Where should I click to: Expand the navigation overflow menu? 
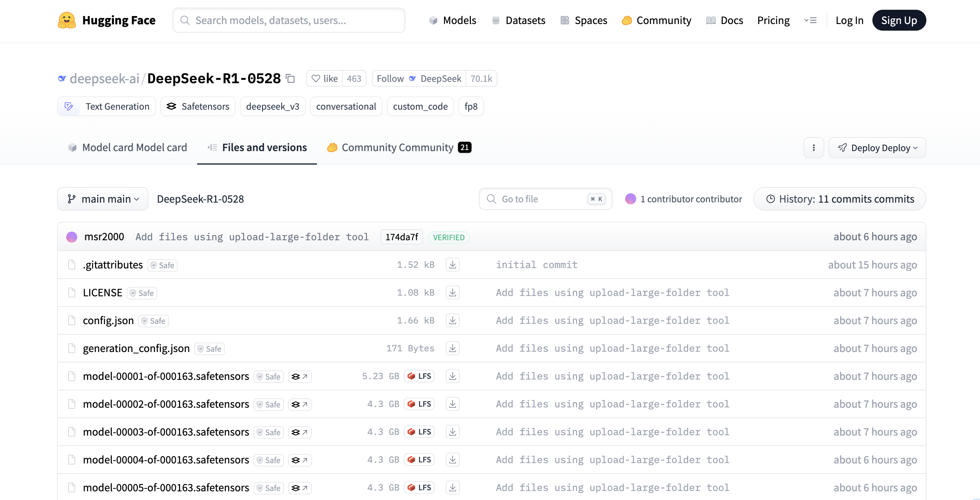(810, 20)
